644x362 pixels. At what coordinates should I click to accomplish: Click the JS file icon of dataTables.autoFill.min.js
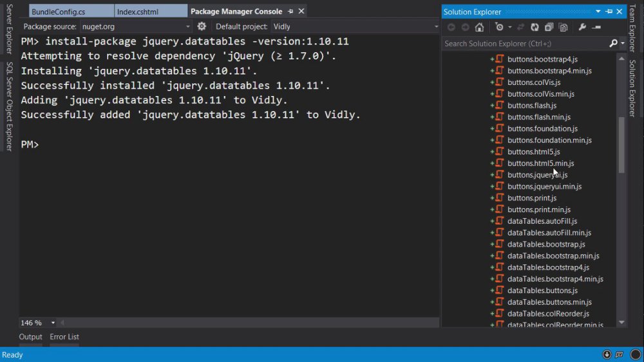coord(500,233)
